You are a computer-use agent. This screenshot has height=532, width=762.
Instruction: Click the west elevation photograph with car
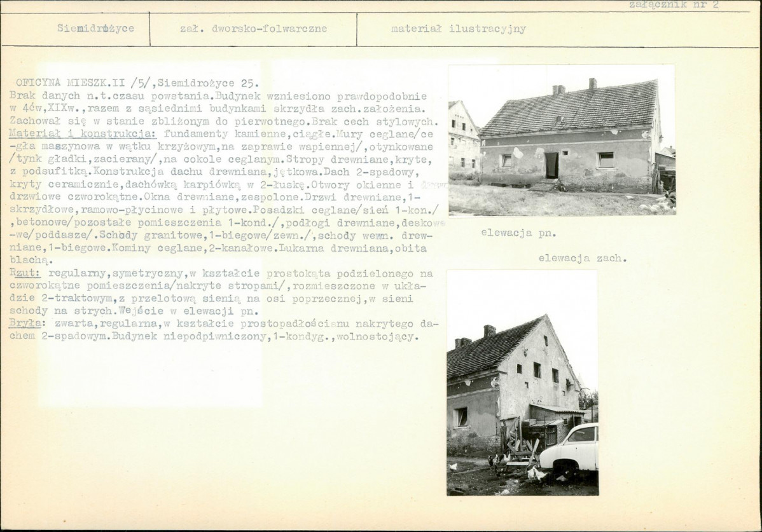coord(522,383)
